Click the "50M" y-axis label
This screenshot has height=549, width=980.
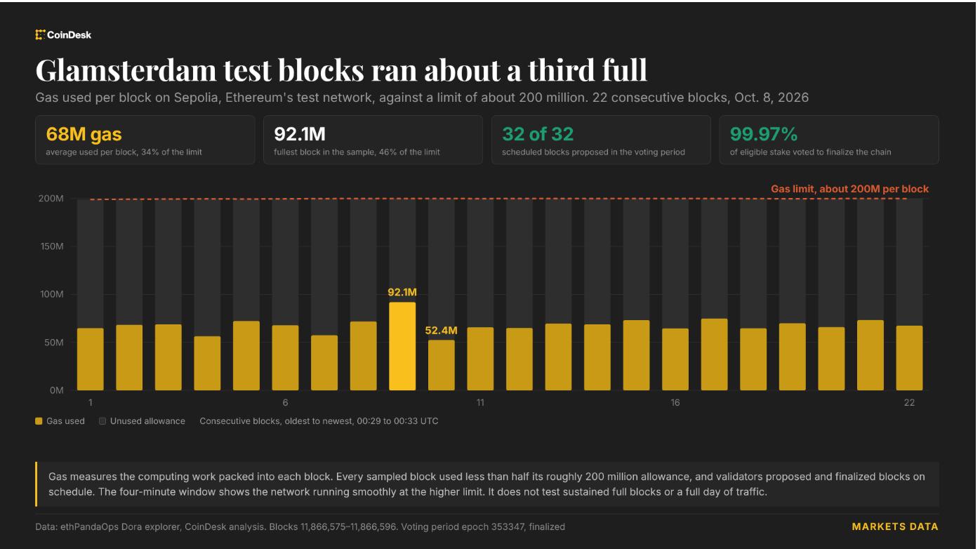(53, 343)
